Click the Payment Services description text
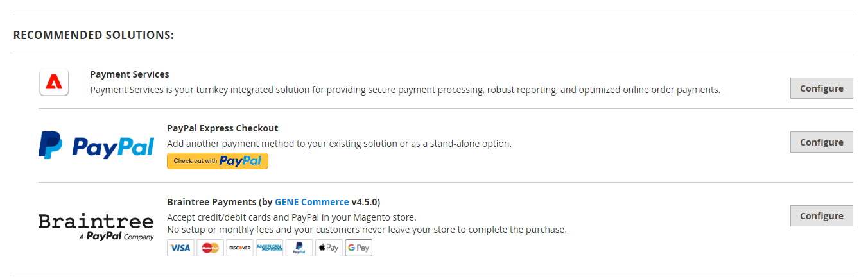The image size is (868, 277). (405, 90)
